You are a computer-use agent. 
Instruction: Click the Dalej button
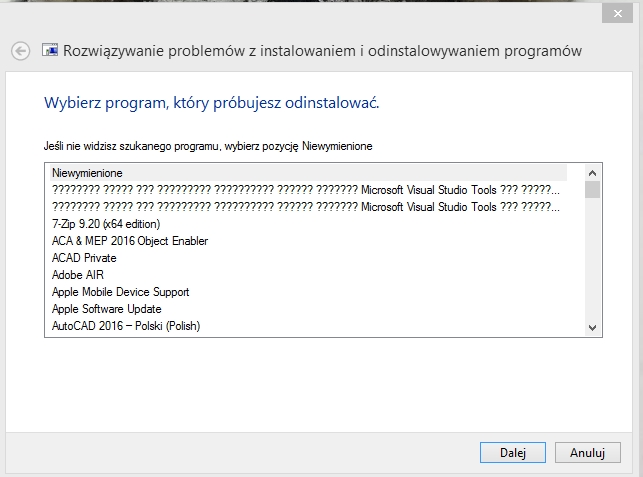[513, 452]
